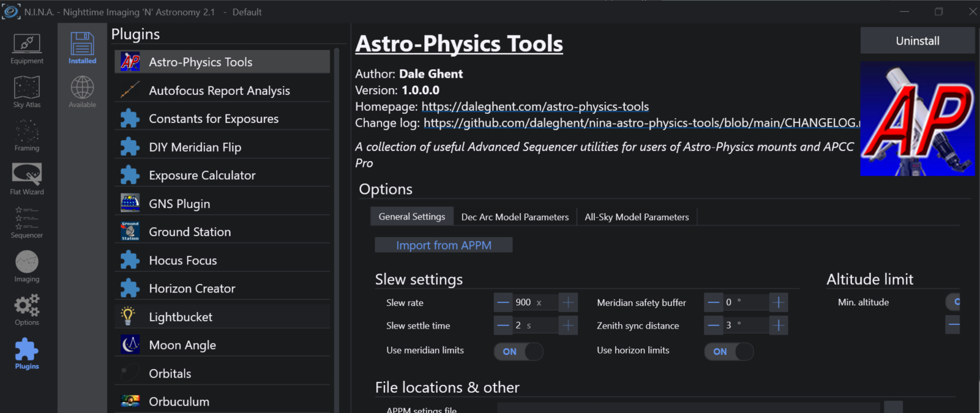Viewport: 980px width, 413px height.
Task: Show Installed plugins list
Action: [82, 48]
